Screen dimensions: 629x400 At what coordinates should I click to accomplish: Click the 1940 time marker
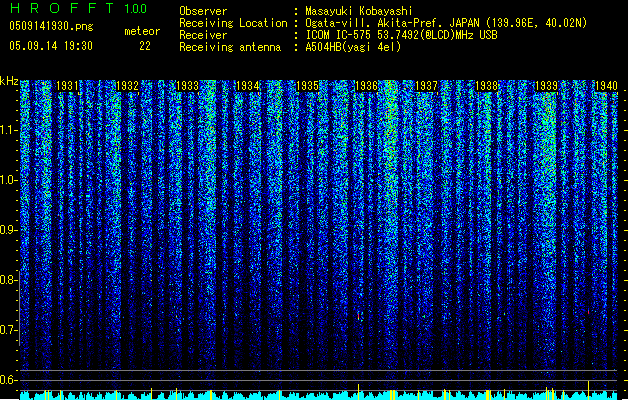tap(606, 86)
